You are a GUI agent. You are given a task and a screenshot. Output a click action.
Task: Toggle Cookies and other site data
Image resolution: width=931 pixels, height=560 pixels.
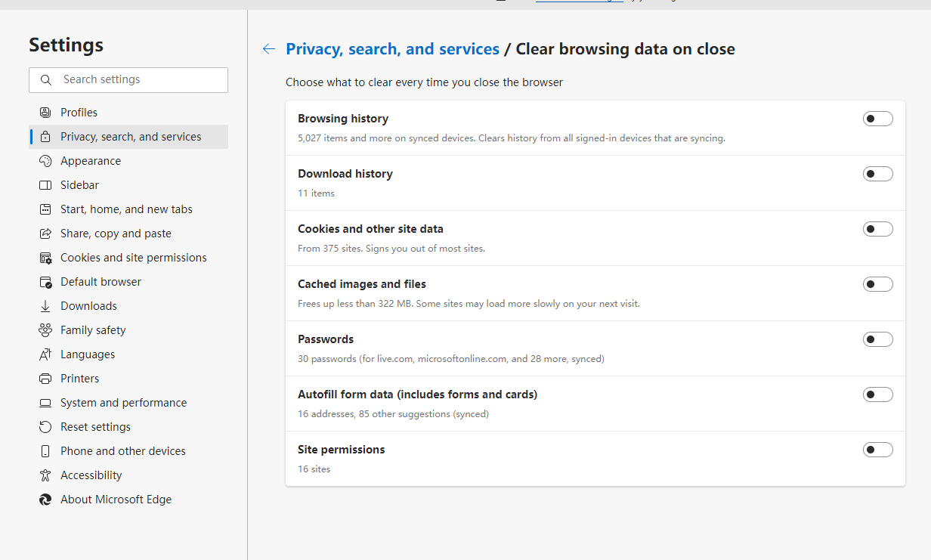[877, 229]
